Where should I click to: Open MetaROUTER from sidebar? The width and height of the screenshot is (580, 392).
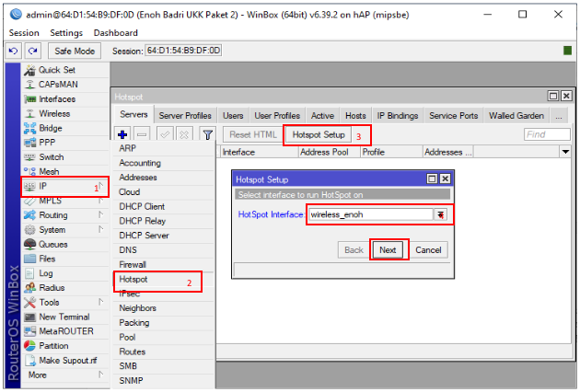(x=65, y=331)
